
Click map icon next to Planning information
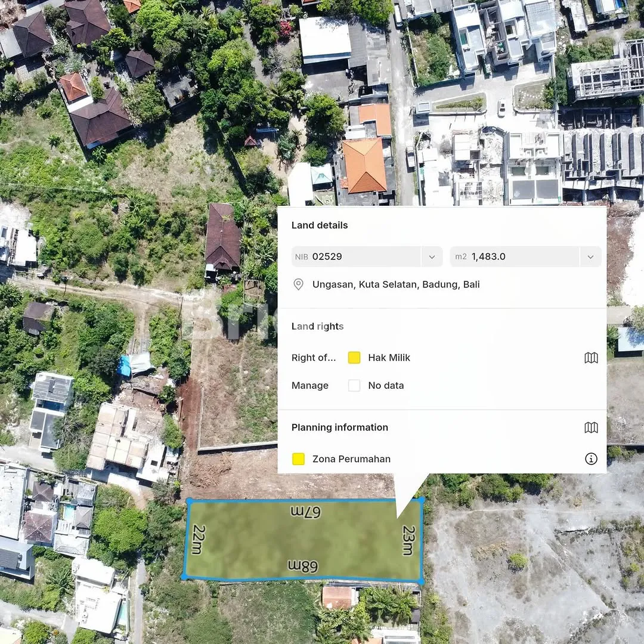point(591,428)
